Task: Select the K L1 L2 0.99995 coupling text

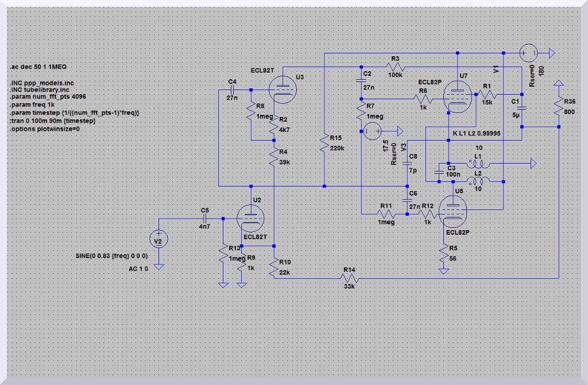Action: 476,133
